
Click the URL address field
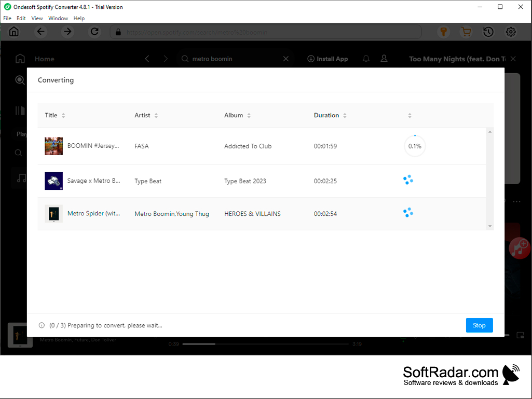(265, 32)
